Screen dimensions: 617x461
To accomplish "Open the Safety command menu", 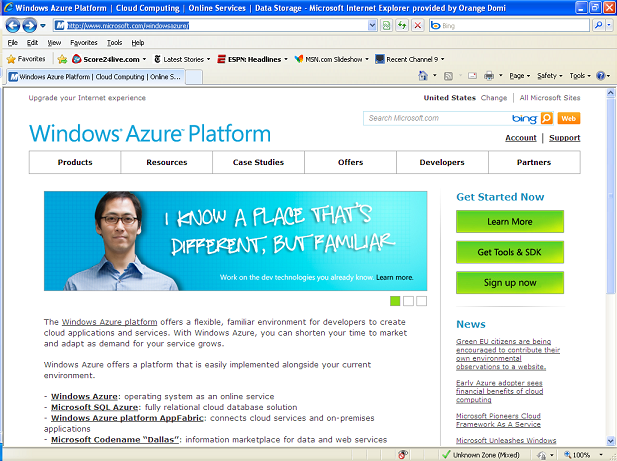I will [550, 76].
